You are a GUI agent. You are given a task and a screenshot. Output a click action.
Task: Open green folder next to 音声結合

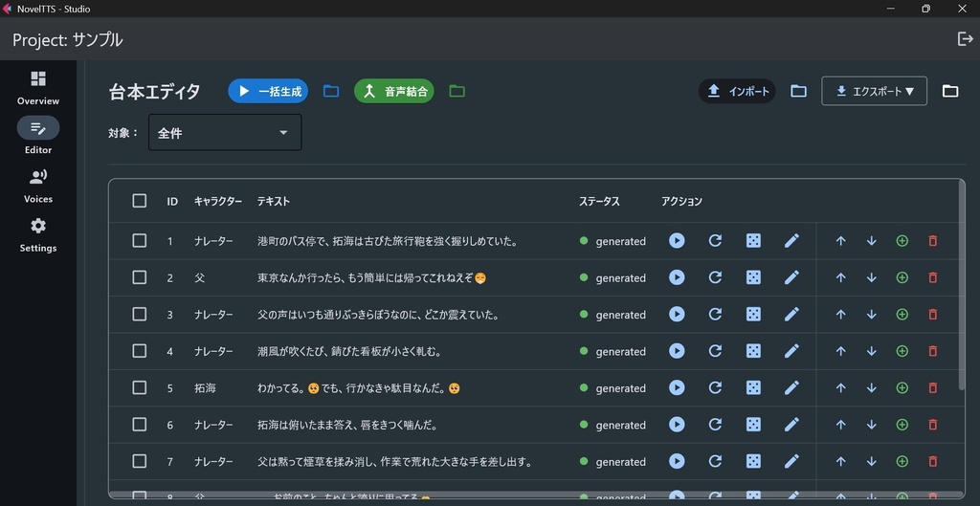(457, 91)
